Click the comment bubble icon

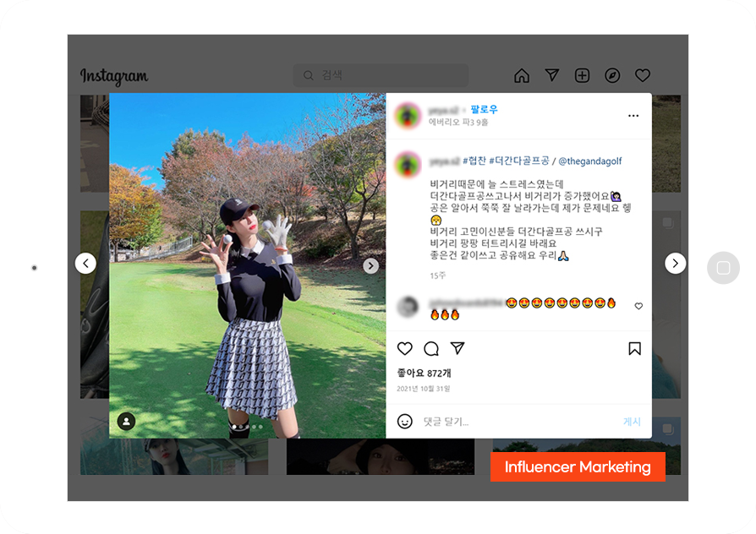pyautogui.click(x=431, y=348)
